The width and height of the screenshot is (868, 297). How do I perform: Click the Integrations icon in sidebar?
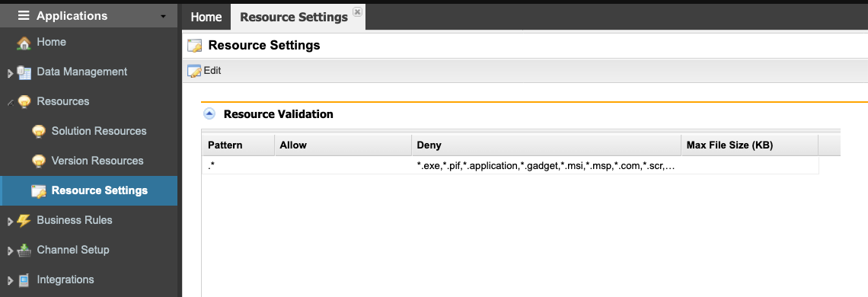point(24,280)
